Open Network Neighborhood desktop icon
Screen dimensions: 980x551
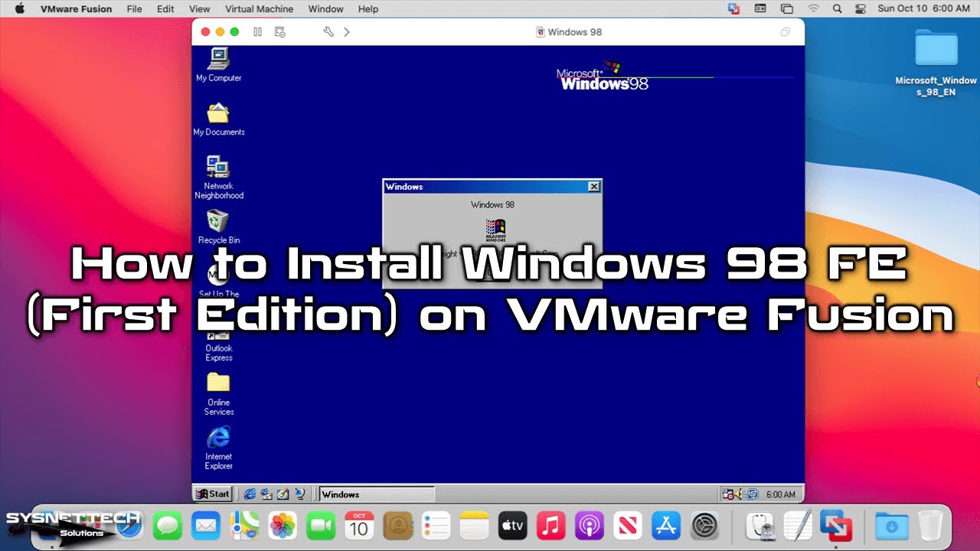point(218,177)
